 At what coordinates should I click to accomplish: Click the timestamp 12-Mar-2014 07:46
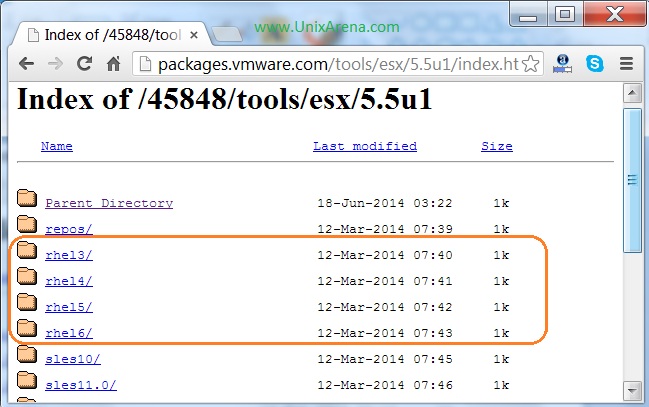tap(385, 385)
